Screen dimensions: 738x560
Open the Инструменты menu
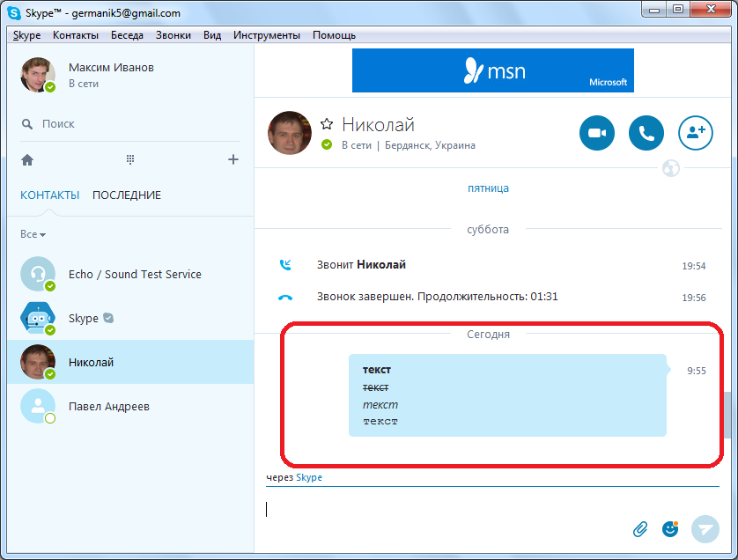tap(266, 35)
